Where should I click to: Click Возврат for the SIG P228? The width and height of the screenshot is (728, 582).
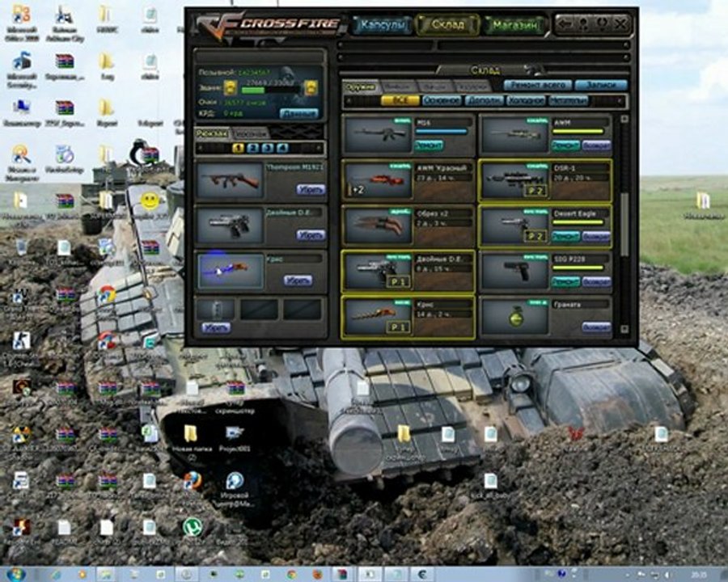click(595, 282)
